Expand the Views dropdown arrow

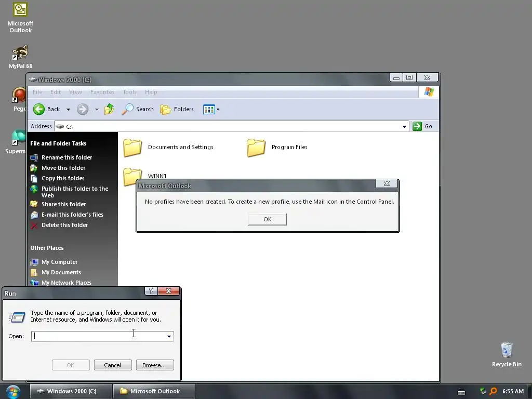[x=218, y=109]
